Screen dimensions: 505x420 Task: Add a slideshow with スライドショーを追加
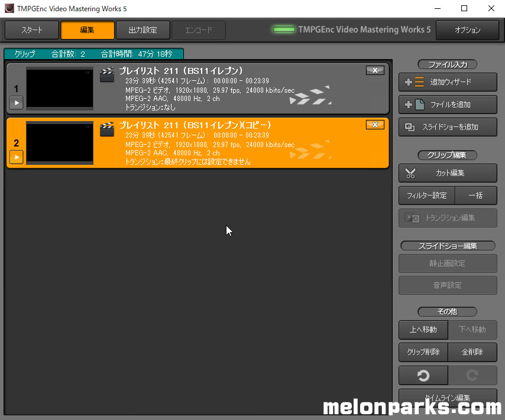448,127
